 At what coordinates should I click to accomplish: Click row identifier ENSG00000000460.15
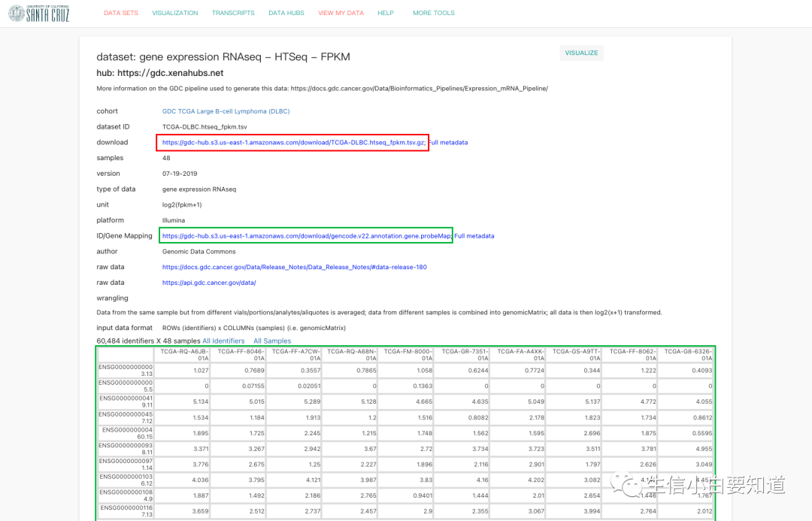tap(126, 433)
